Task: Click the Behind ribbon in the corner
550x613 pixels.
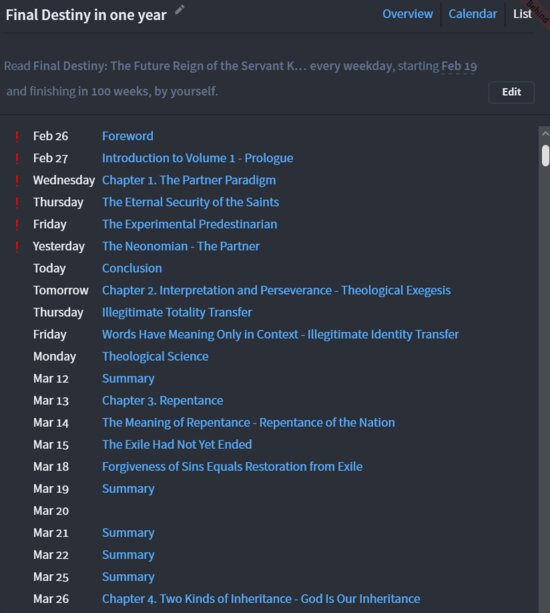Action: tap(539, 11)
